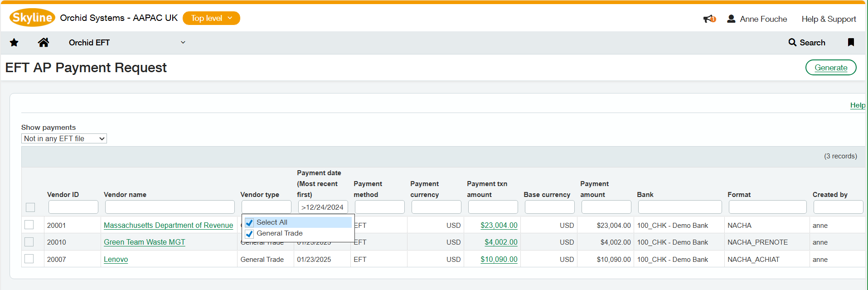Click the favorites star icon
Screen dimensions: 868x290
tap(14, 43)
